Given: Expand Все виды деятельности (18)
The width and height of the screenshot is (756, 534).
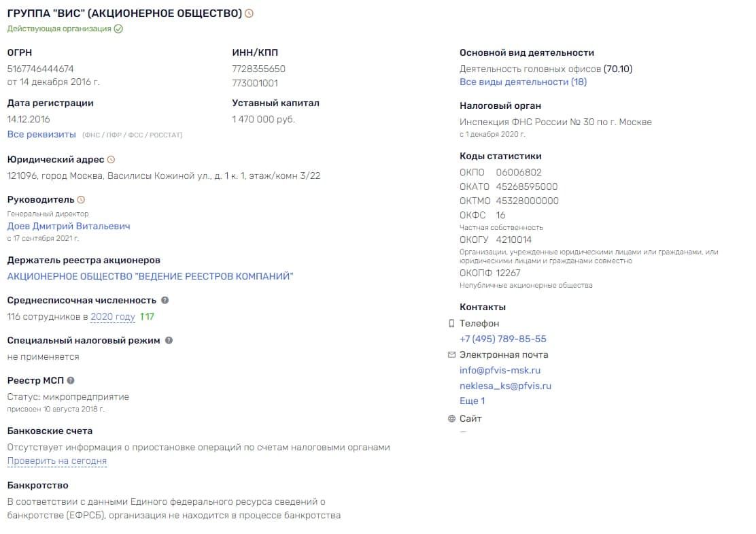Looking at the screenshot, I should tap(523, 82).
